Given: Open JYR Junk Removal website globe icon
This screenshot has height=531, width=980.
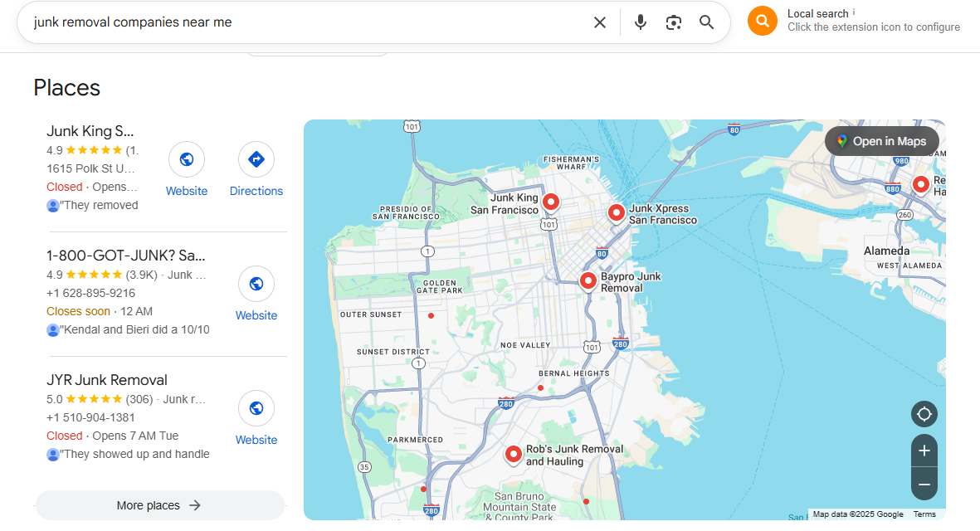Looking at the screenshot, I should point(256,408).
